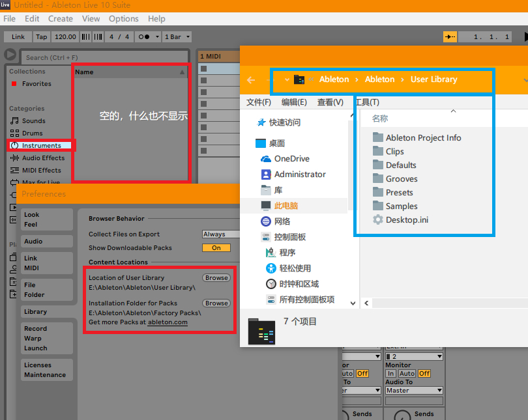Click the recent locations chevron in the Explorer address bar

point(287,80)
